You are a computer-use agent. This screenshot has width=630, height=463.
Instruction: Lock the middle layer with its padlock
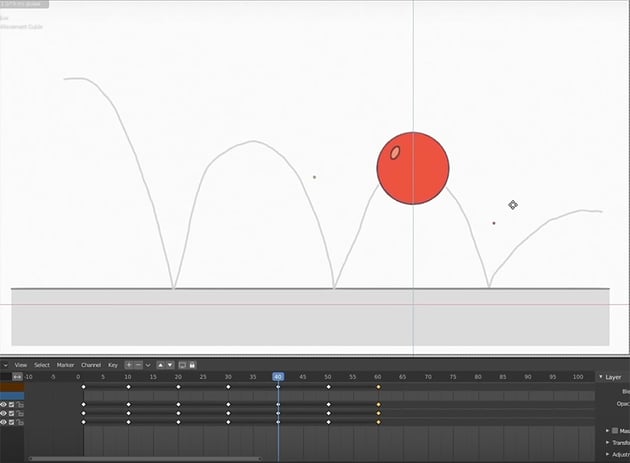(19, 413)
